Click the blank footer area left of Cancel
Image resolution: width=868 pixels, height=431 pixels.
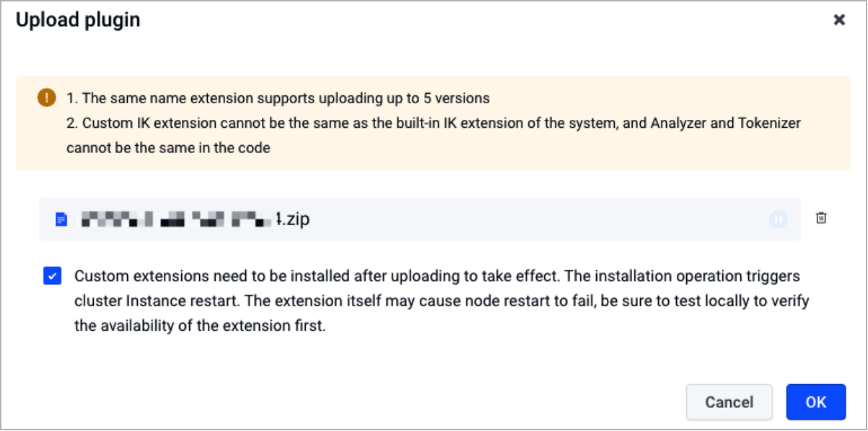coord(346,402)
